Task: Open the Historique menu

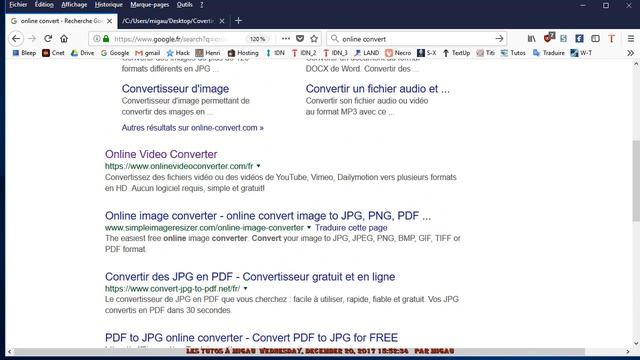Action: [x=109, y=5]
